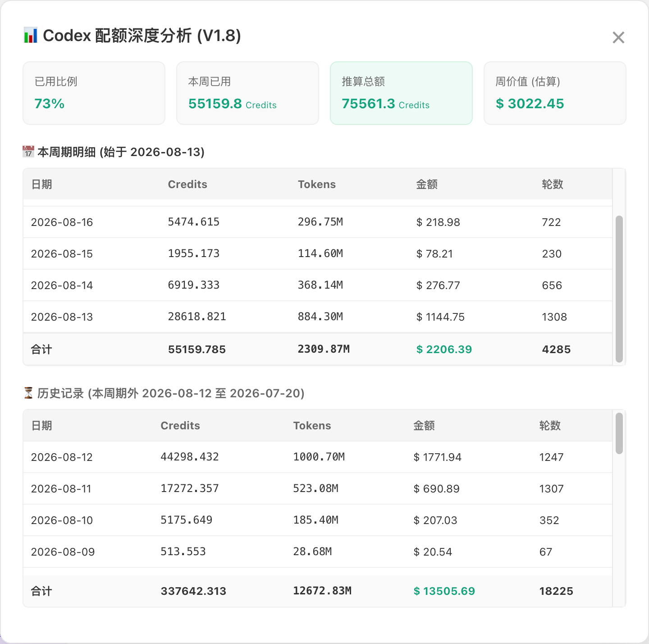Click the rounds value 1307
The image size is (649, 644).
[552, 489]
